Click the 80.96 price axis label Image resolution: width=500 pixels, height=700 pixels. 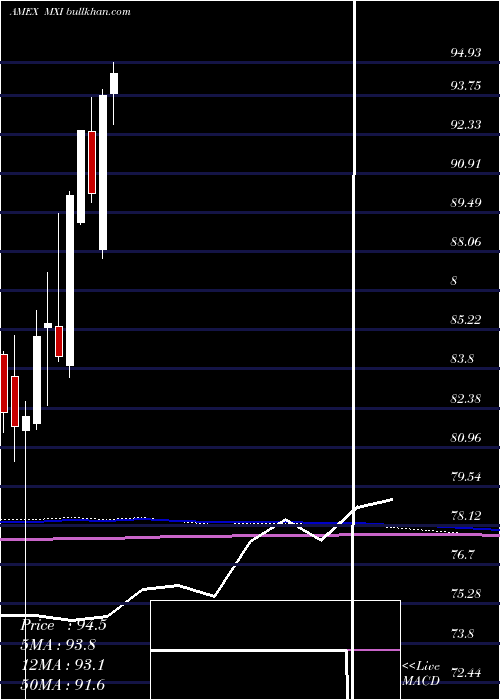[466, 438]
